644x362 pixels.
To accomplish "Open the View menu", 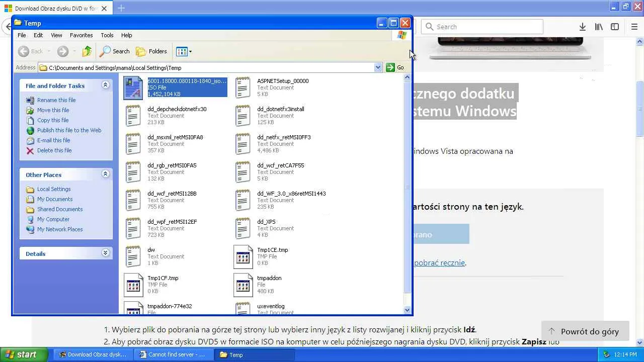I will [x=56, y=35].
